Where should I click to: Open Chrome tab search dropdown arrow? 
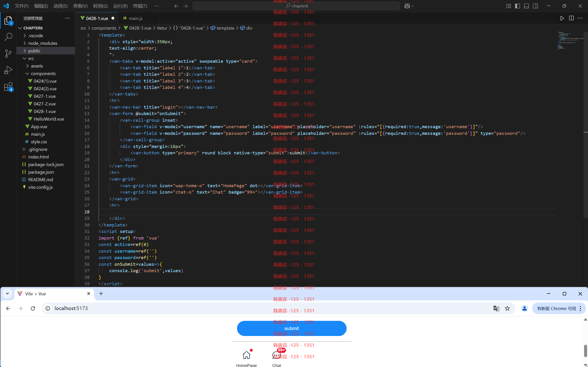coord(7,294)
